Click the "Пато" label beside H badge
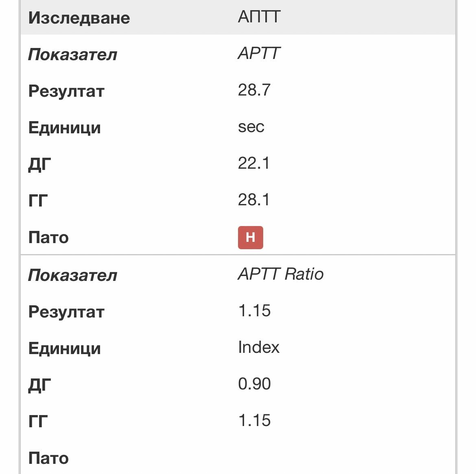 coord(48,238)
